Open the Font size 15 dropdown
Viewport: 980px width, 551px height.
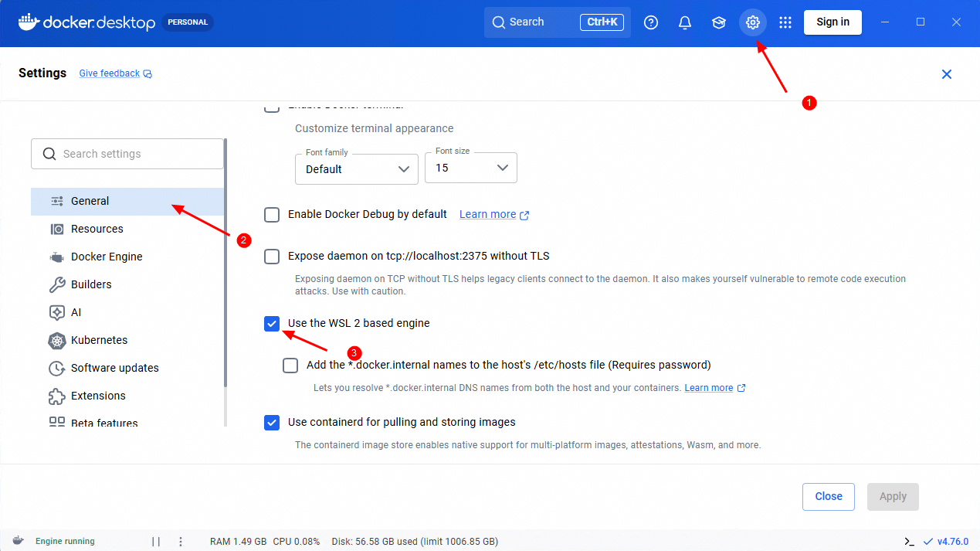[x=471, y=168]
